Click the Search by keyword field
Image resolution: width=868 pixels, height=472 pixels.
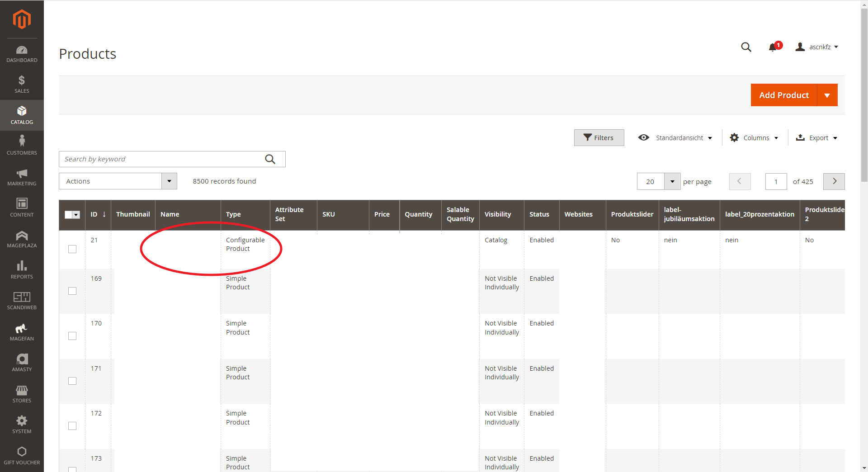tap(163, 159)
